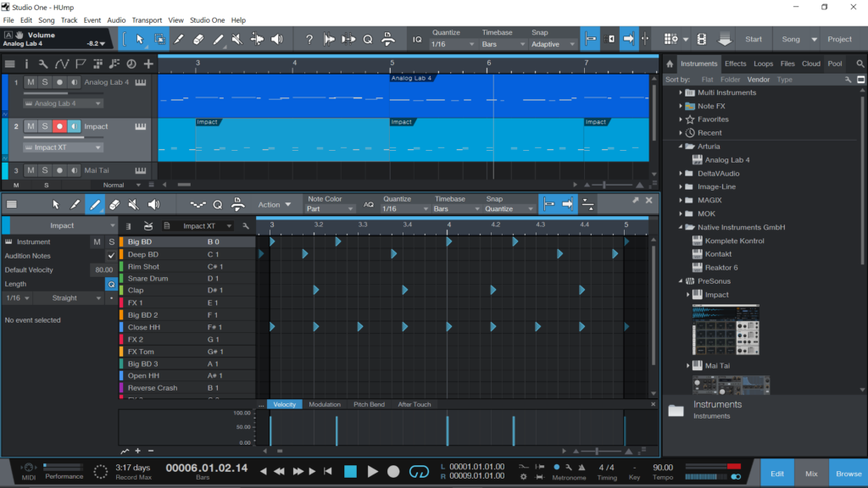Click the Add Track plus icon
Viewport: 868px width, 488px height.
coord(148,64)
